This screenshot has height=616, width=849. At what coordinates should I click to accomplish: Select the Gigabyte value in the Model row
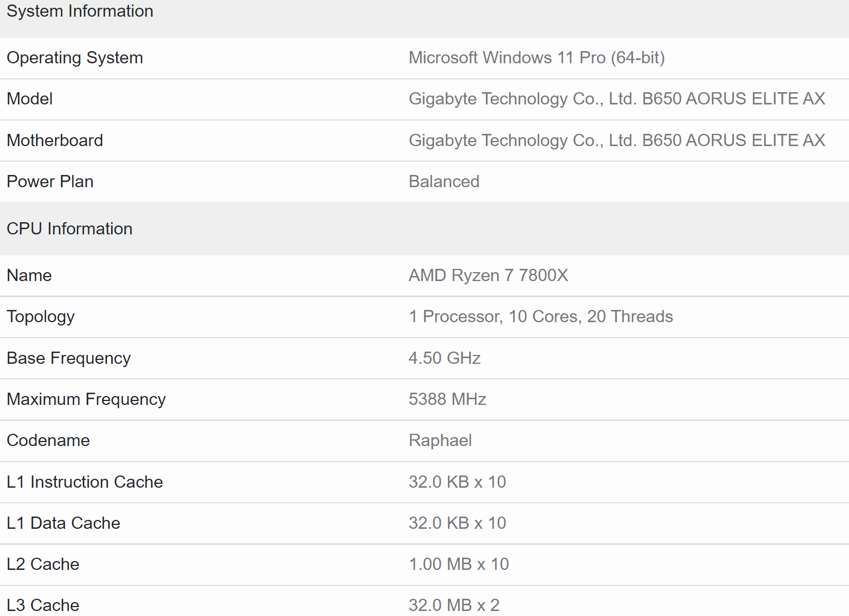click(616, 99)
